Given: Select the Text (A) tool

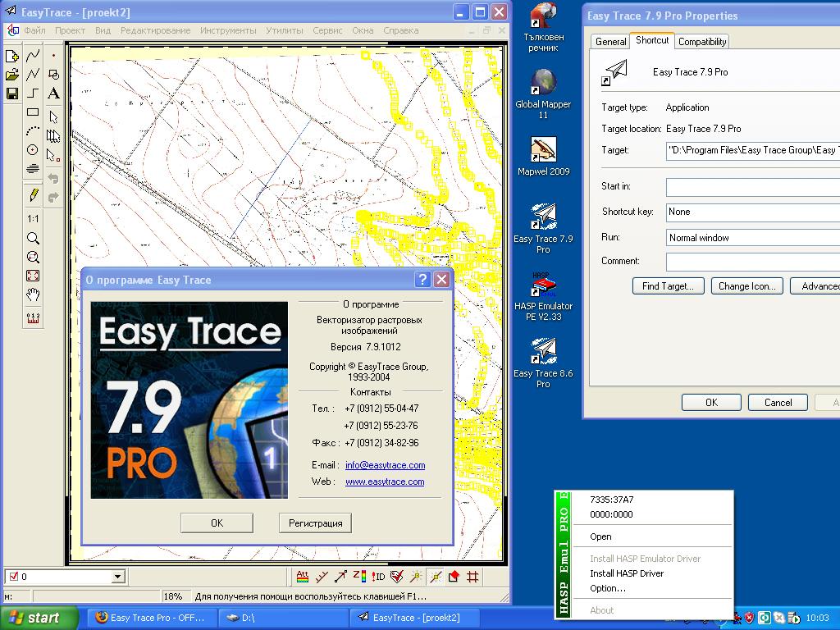Looking at the screenshot, I should 53,94.
